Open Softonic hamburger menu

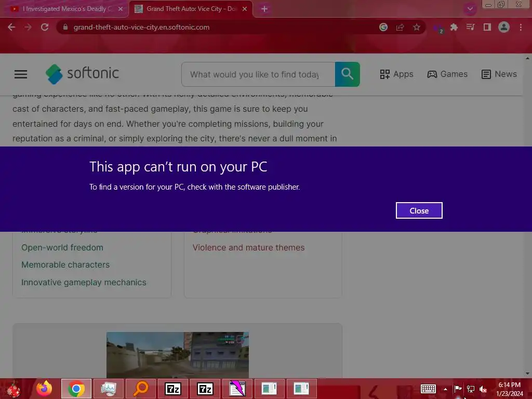coord(21,74)
